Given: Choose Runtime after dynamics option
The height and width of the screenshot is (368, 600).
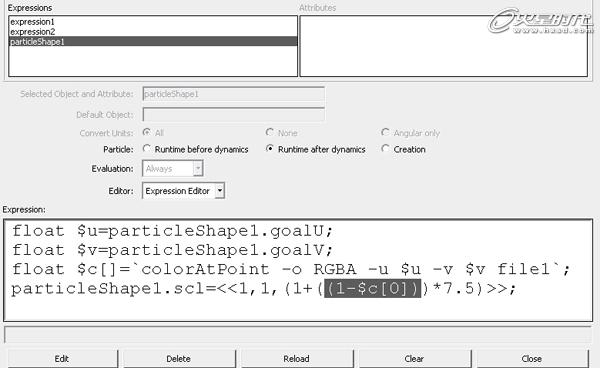Looking at the screenshot, I should coord(270,148).
